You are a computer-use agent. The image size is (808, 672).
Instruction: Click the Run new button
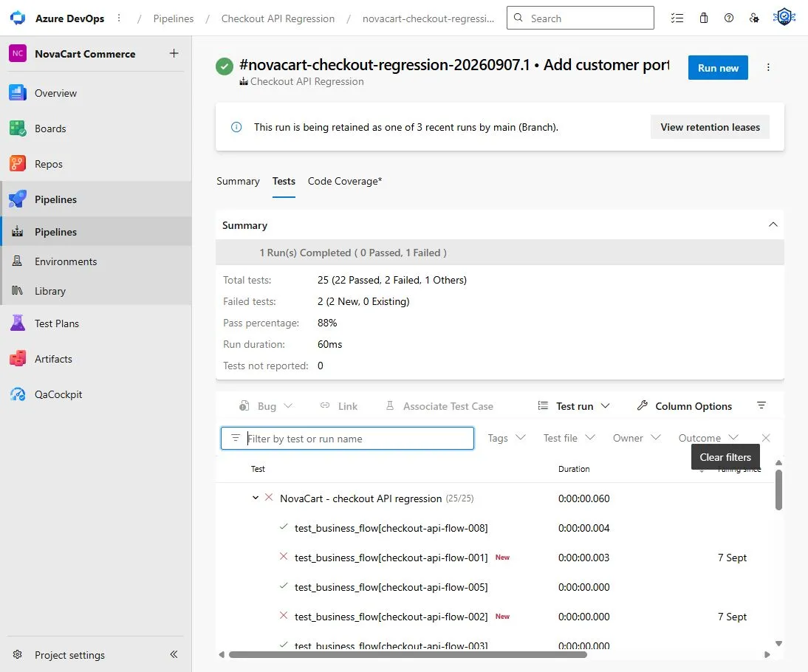[718, 67]
